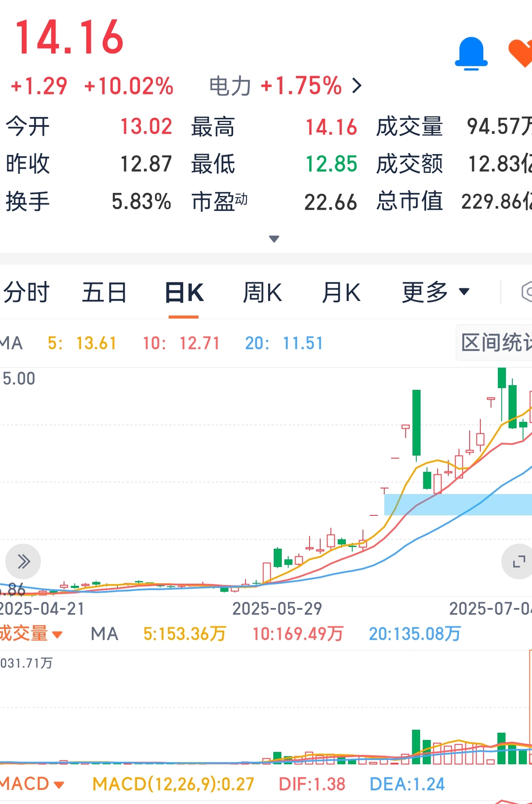The height and width of the screenshot is (804, 532).
Task: Open the 成交量 indicator dropdown
Action: (x=31, y=634)
